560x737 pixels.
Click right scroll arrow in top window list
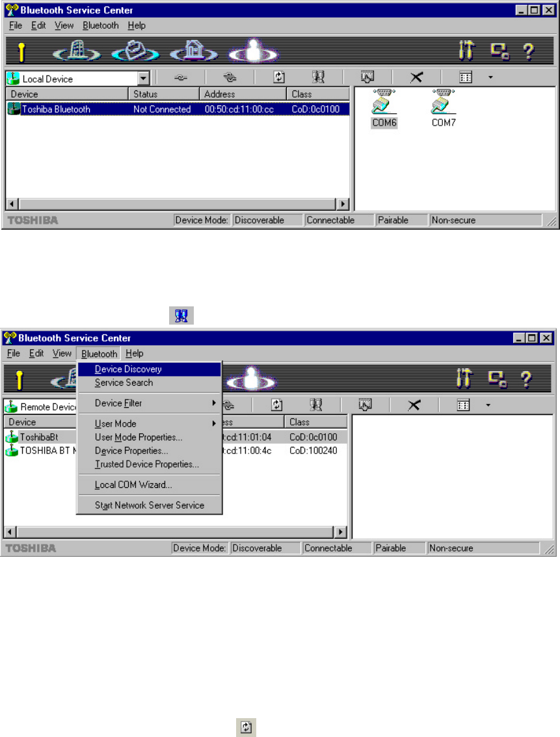343,204
